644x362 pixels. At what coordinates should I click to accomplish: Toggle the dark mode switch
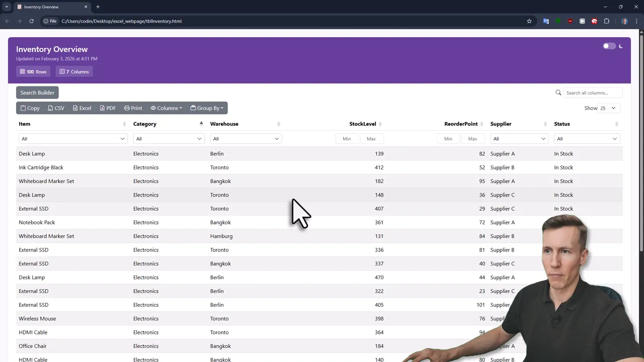[x=609, y=46]
